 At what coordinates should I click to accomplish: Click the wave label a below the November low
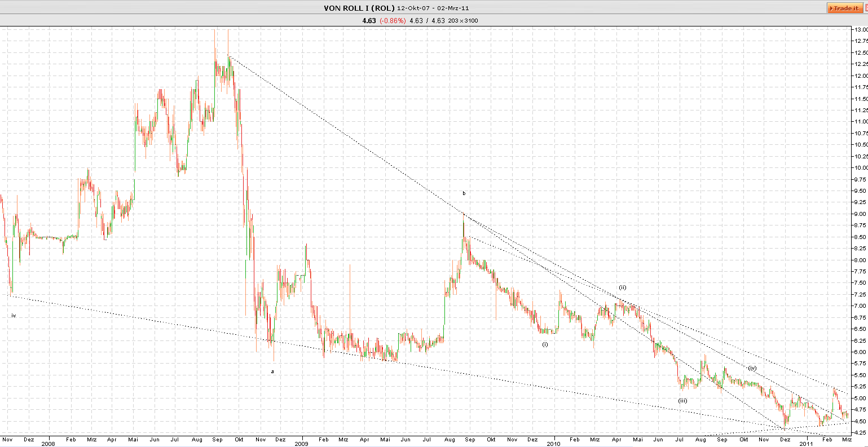pos(272,371)
